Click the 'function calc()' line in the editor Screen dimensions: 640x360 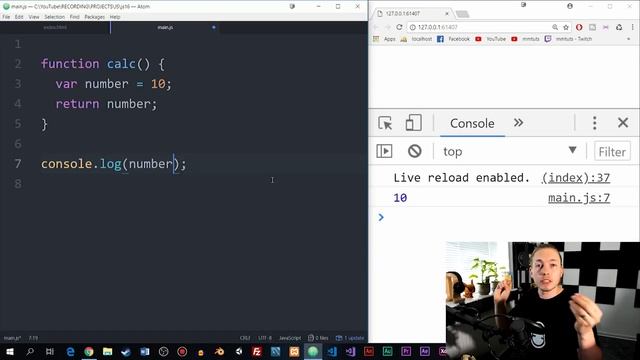click(103, 64)
